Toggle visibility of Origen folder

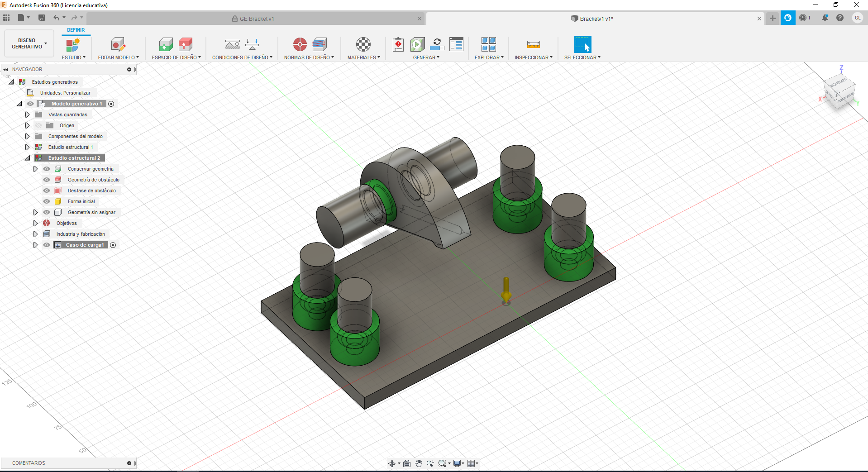38,125
